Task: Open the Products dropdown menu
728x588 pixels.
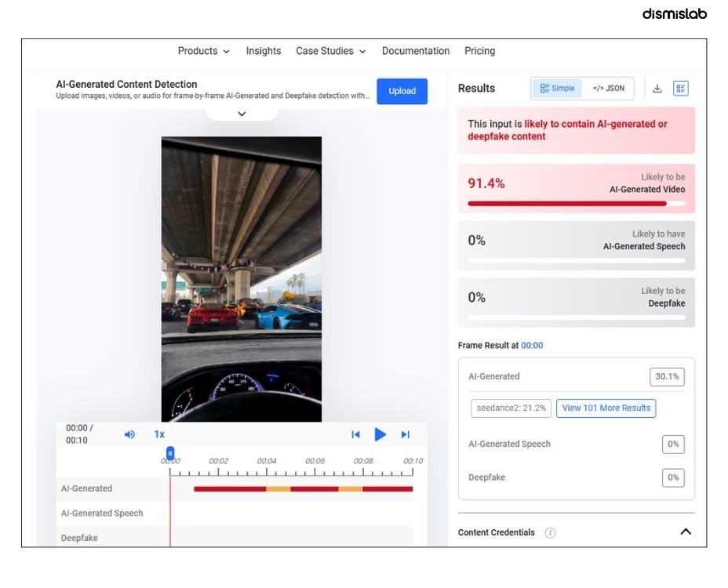Action: coord(203,51)
